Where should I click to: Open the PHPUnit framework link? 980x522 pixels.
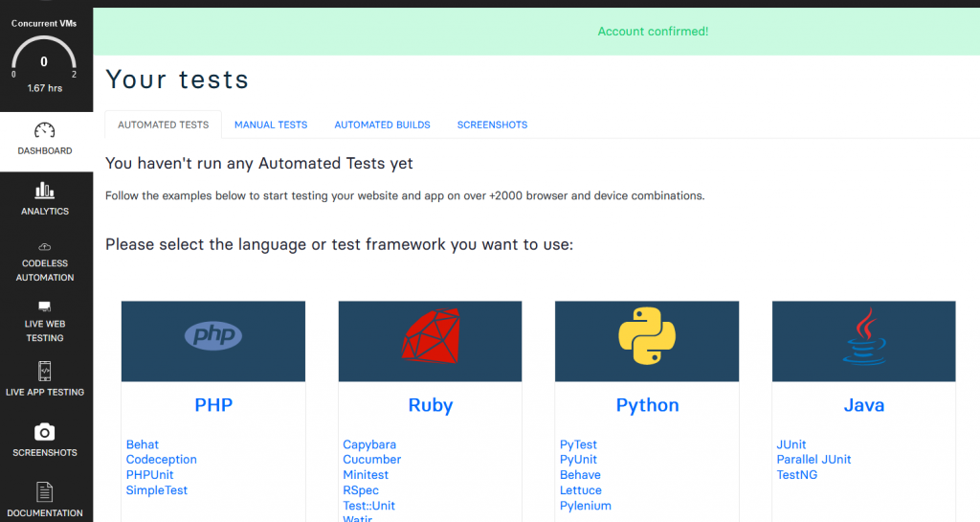tap(149, 475)
